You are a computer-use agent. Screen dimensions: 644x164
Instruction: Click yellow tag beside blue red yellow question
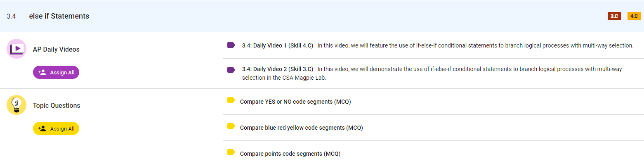[x=231, y=126]
